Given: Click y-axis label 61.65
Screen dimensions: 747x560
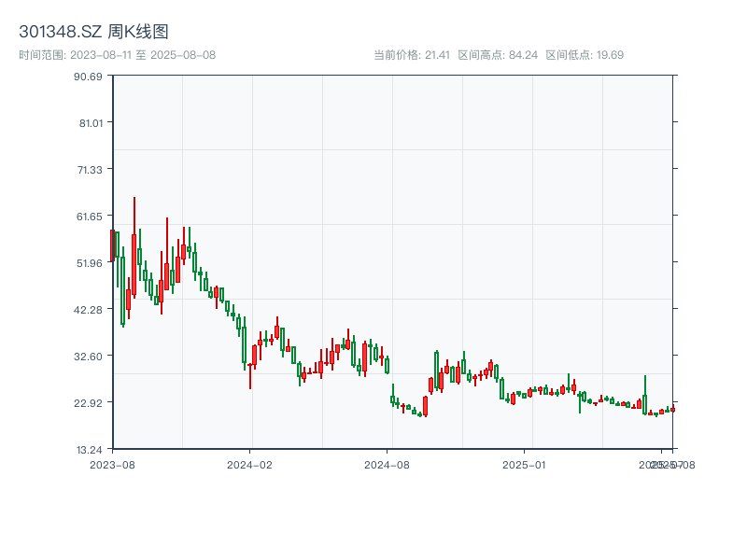Looking at the screenshot, I should [89, 217].
